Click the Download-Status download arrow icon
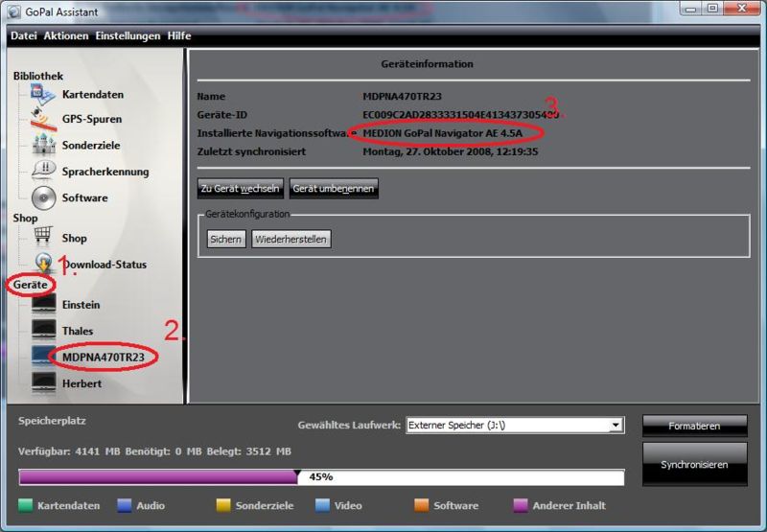The height and width of the screenshot is (532, 767). (x=43, y=263)
